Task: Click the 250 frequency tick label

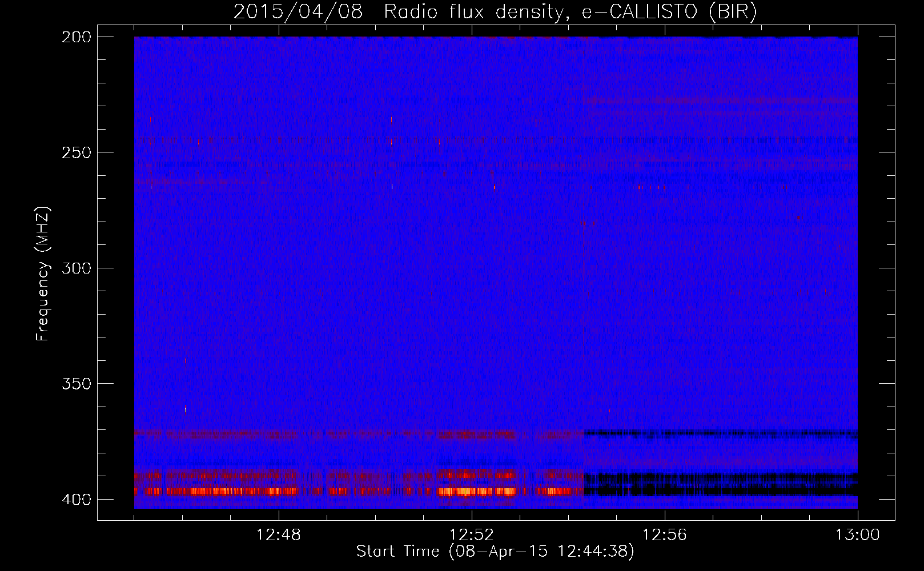Action: [x=77, y=152]
